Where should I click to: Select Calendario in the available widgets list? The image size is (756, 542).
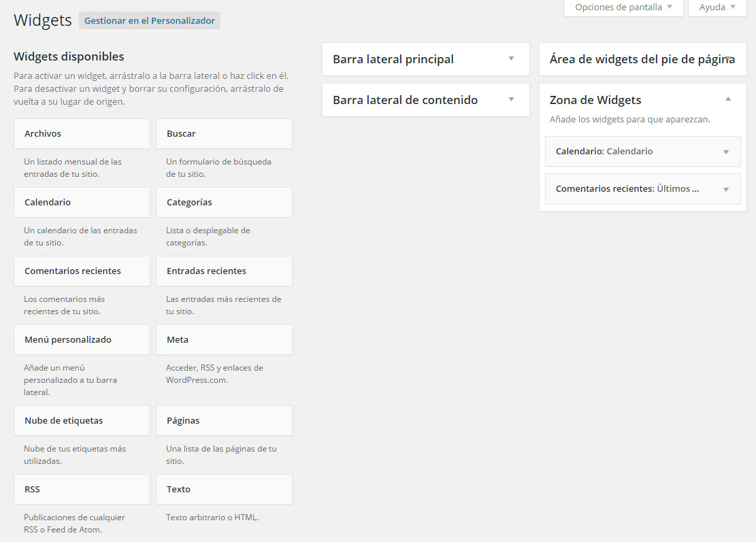pyautogui.click(x=82, y=203)
